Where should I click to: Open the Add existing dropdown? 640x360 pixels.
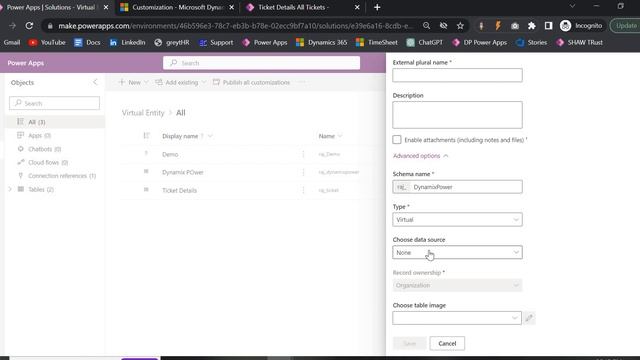(x=181, y=82)
